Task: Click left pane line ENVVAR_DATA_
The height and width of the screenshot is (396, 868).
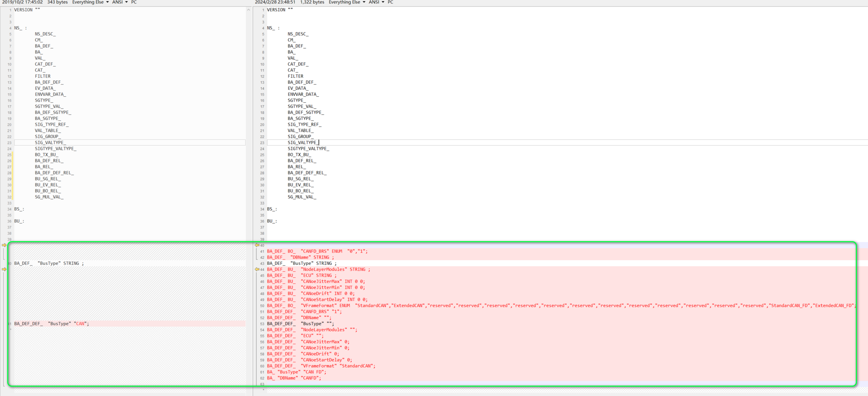Action: coord(51,95)
